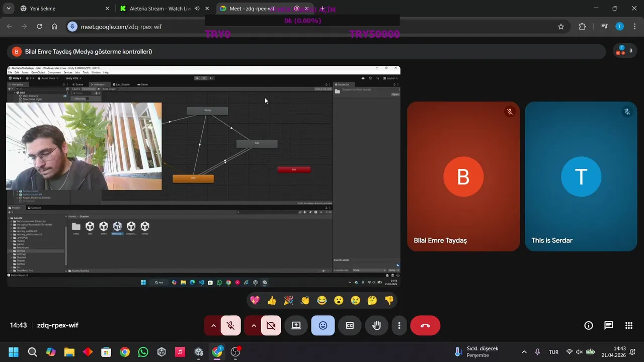Open Windows search from the taskbar

tap(32, 352)
